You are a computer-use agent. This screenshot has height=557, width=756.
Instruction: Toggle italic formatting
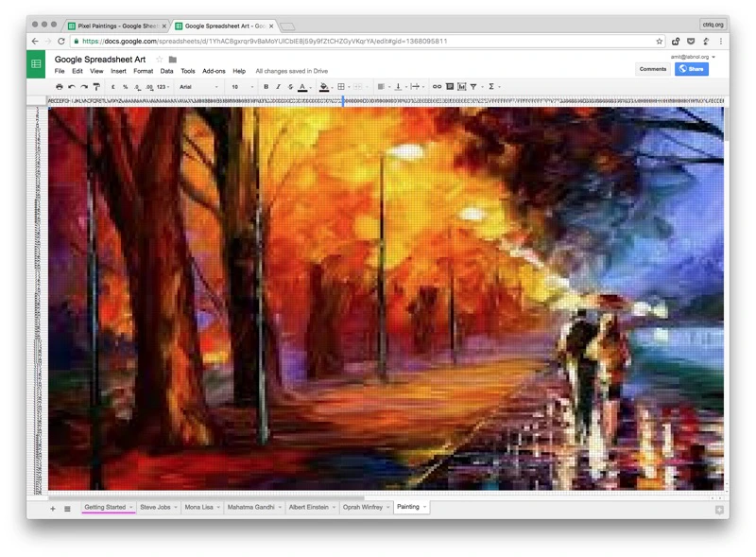(x=279, y=86)
